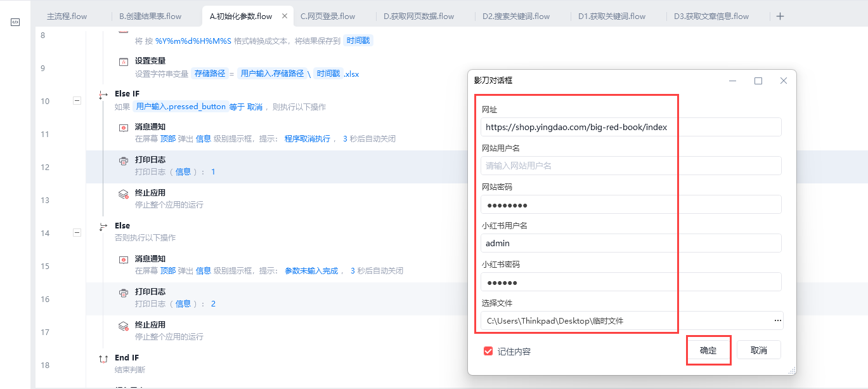Open file browser via ellipsis button
This screenshot has height=389, width=868.
click(x=778, y=320)
